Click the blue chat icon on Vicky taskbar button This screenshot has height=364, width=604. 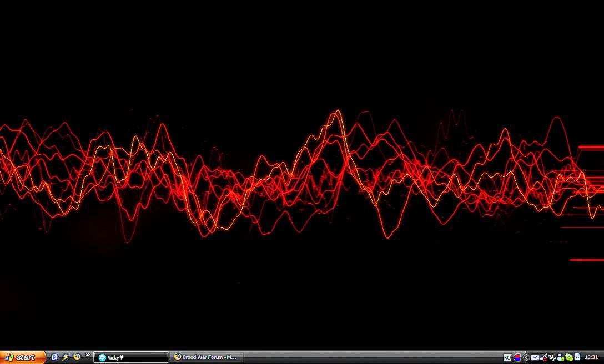click(102, 357)
